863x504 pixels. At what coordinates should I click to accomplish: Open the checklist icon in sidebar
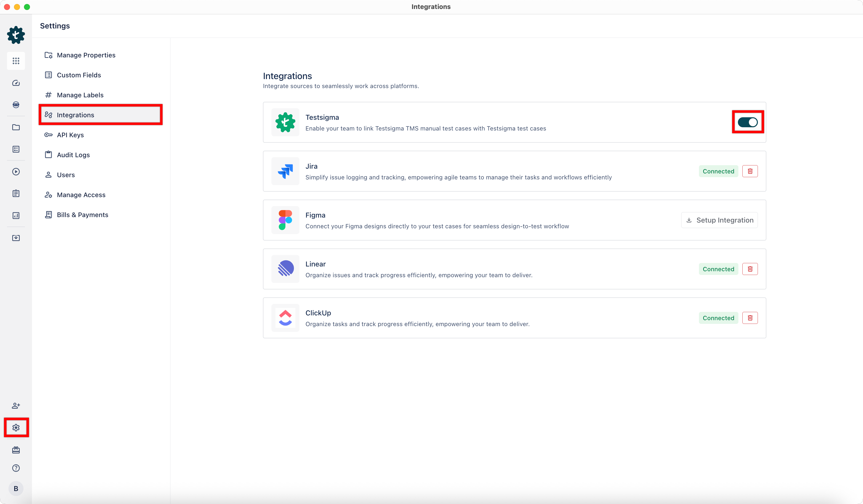(x=16, y=149)
